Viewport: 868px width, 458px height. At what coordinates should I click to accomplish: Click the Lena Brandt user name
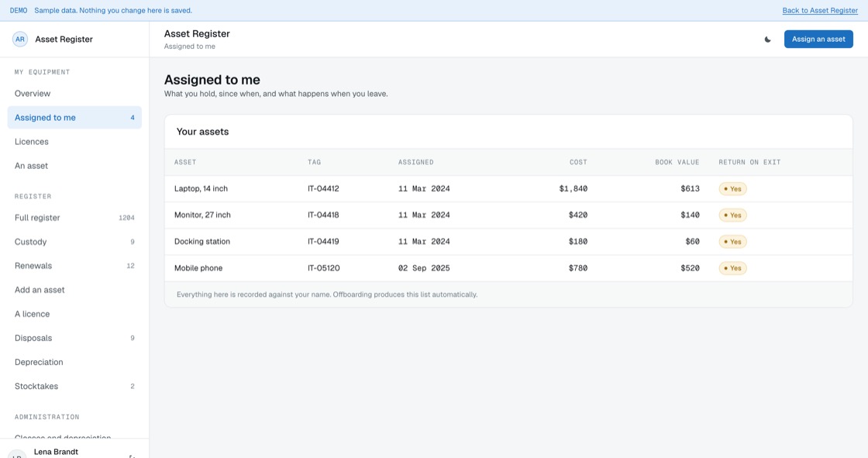pos(56,452)
